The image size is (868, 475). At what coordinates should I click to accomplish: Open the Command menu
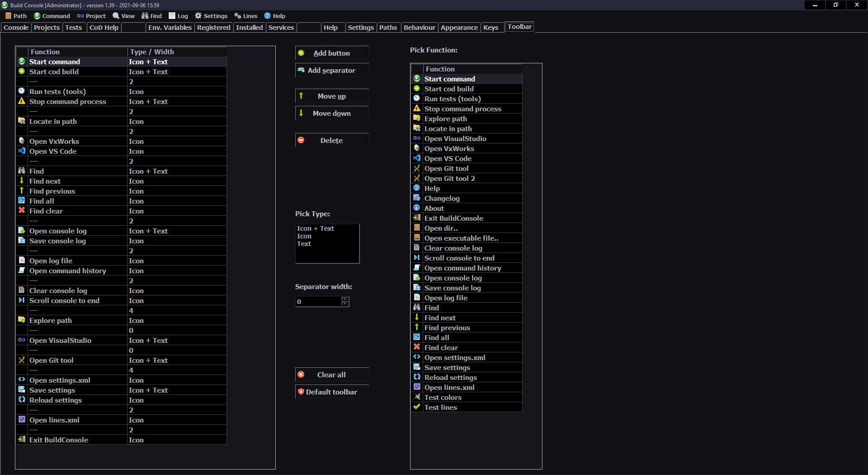tap(52, 16)
